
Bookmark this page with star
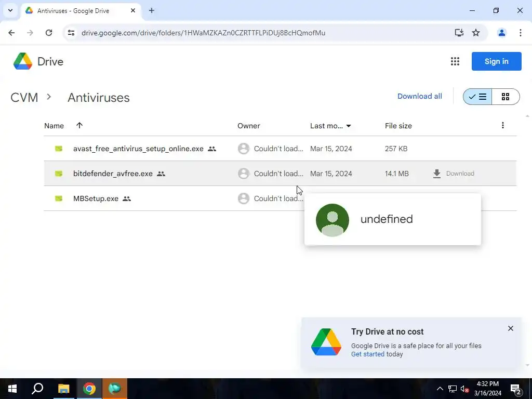click(x=476, y=33)
